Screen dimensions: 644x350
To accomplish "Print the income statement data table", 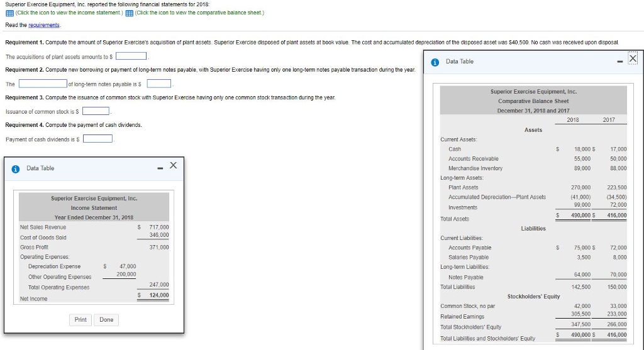I will [x=80, y=320].
